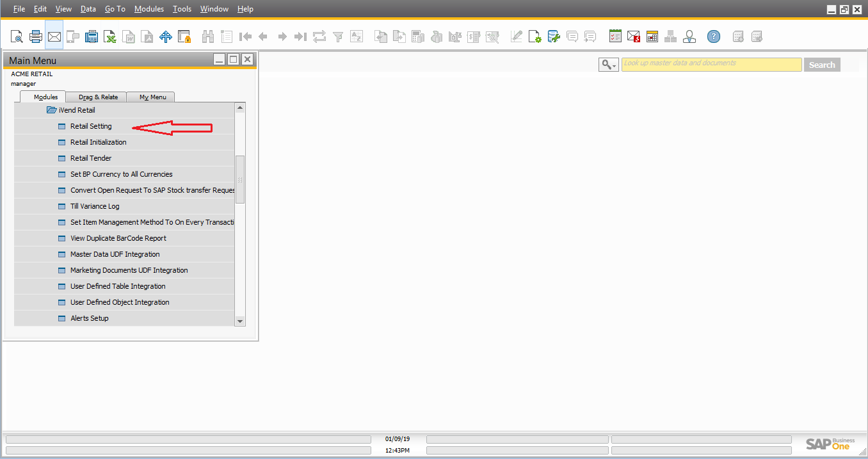Click the date 01/09/19 in status bar
Screen dimensions: 868x459
pos(398,439)
